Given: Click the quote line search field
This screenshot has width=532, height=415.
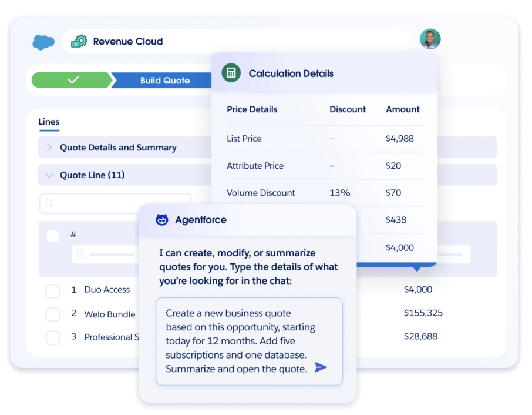Looking at the screenshot, I should [x=115, y=203].
